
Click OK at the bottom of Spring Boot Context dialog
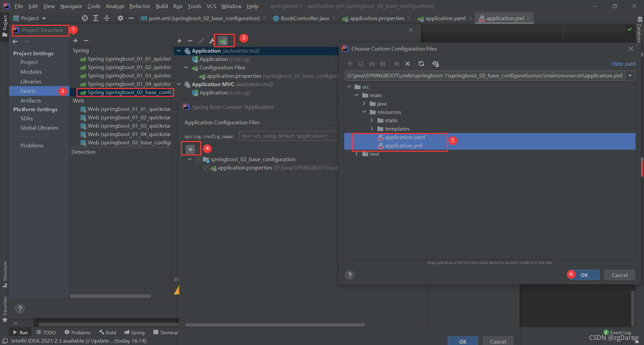[x=463, y=341]
